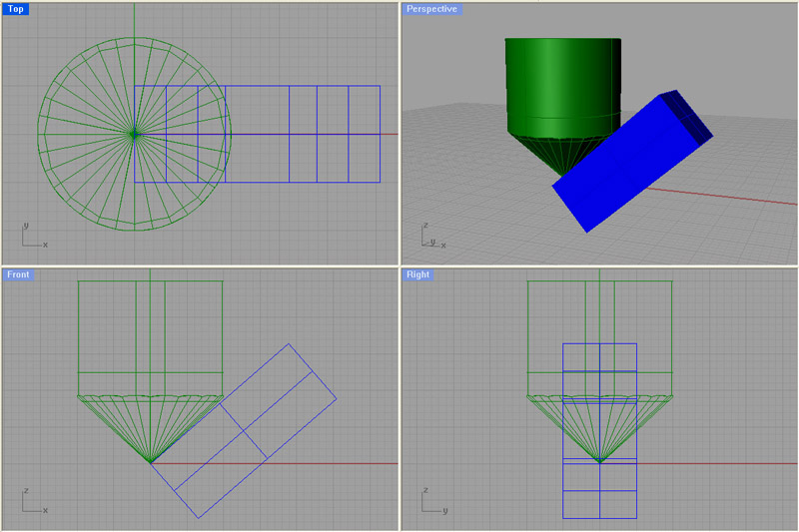
Task: Click the axis icon in Right viewport
Action: (434, 501)
